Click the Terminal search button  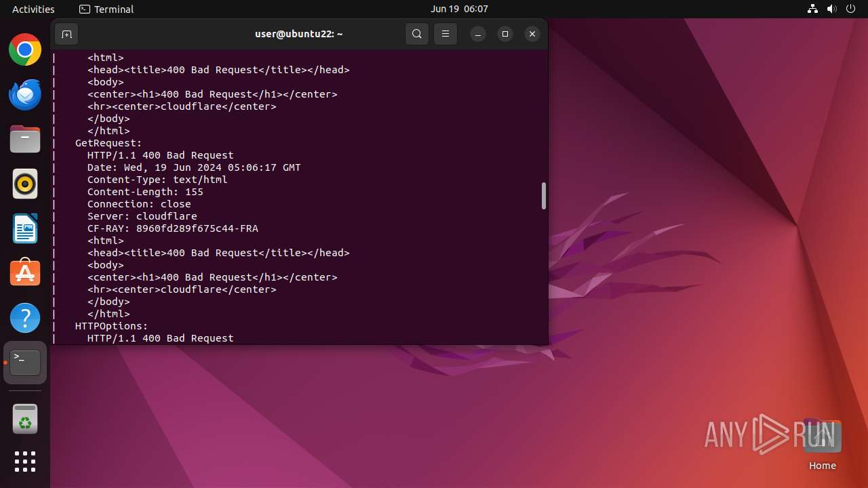(x=417, y=34)
